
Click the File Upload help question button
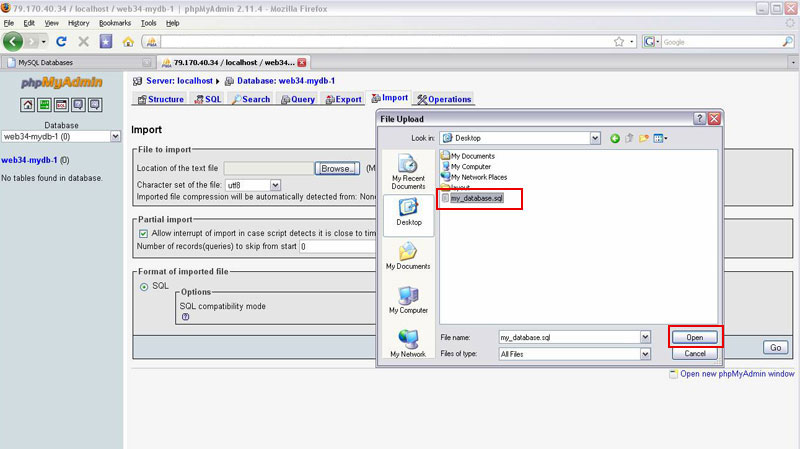(x=699, y=119)
